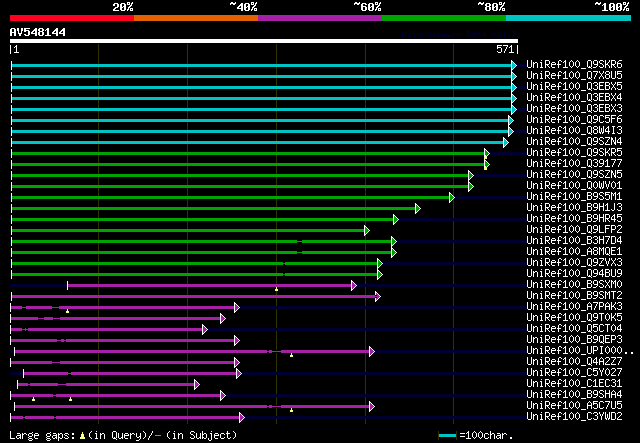Select the UniRef100_C3YWD2 label
640x443 pixels.
tap(574, 417)
